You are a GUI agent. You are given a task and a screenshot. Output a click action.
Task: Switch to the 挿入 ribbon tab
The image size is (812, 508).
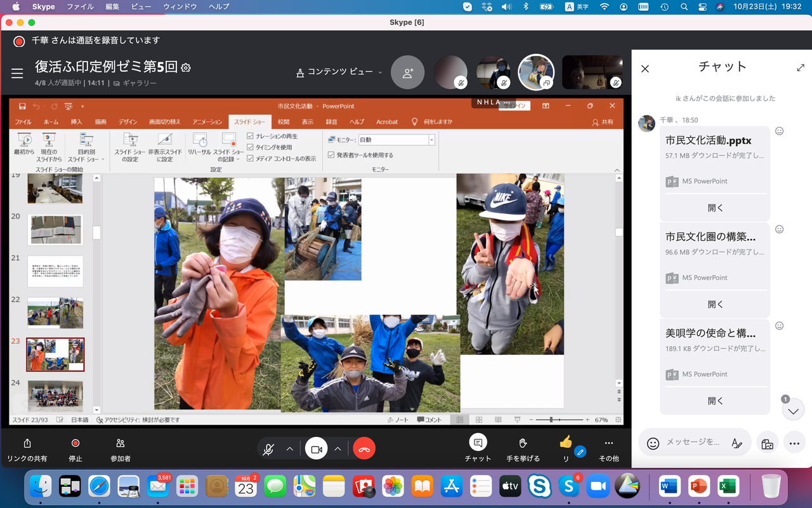(x=76, y=122)
